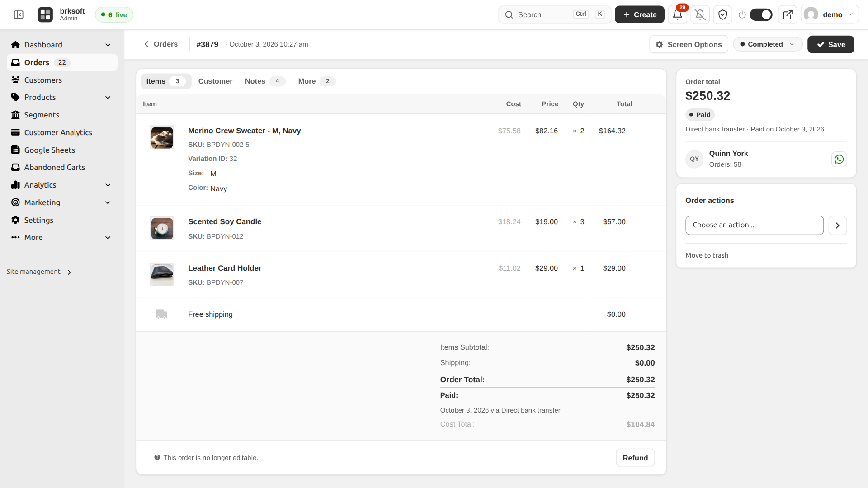Click the demo user avatar

click(811, 14)
